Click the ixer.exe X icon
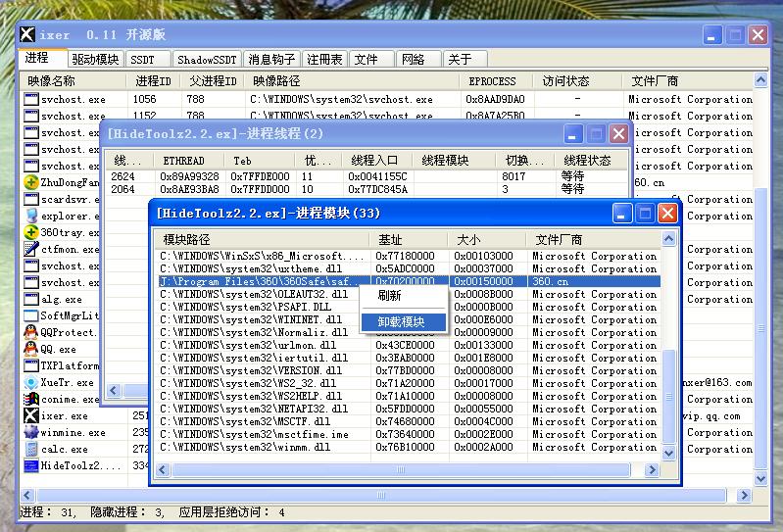Viewport: 783px width, 532px height. click(31, 415)
